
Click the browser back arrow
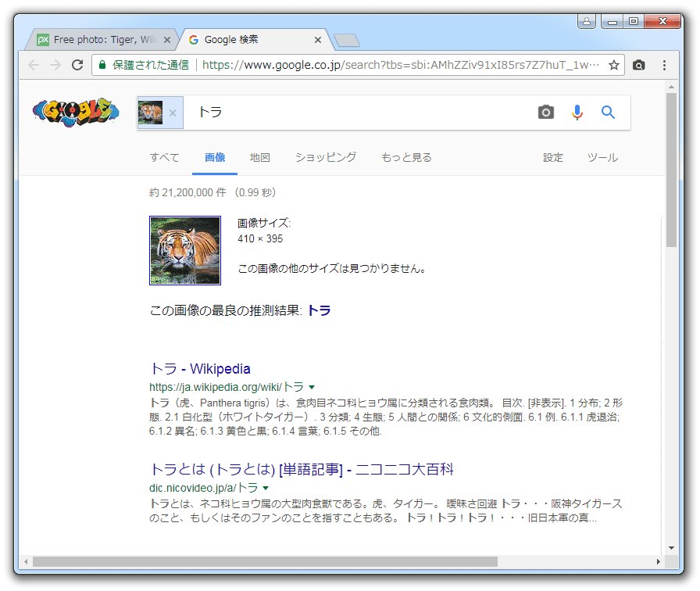(x=34, y=65)
